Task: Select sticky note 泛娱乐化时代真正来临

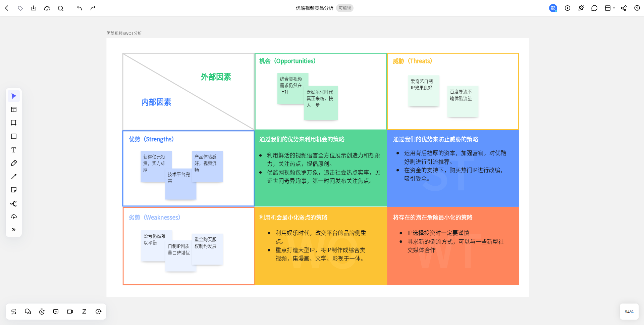Action: [321, 103]
